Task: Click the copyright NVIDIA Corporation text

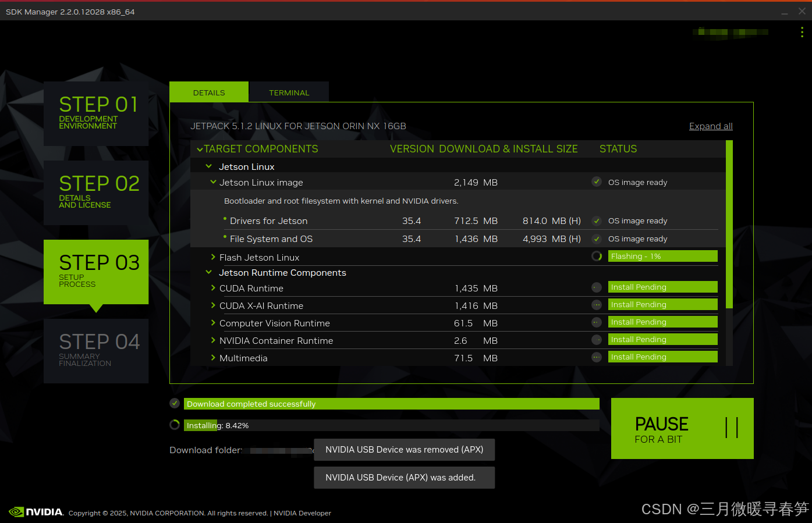Action: (x=168, y=513)
